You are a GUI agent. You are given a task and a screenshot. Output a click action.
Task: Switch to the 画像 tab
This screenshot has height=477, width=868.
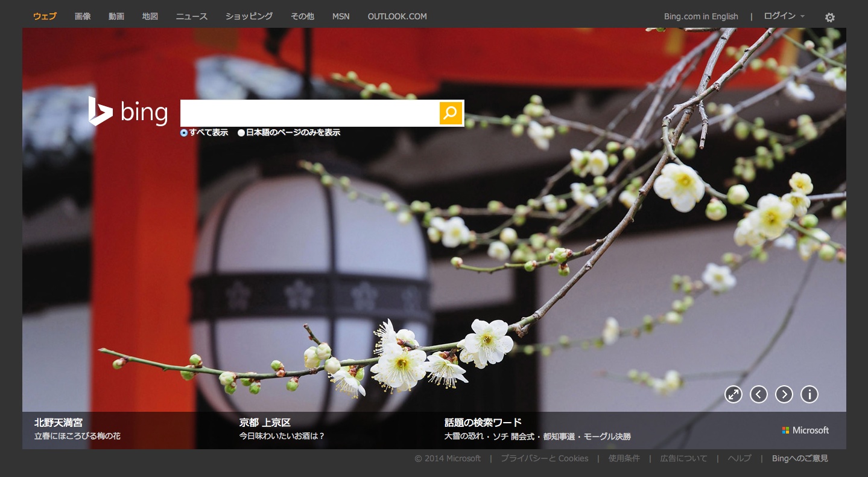click(x=83, y=16)
